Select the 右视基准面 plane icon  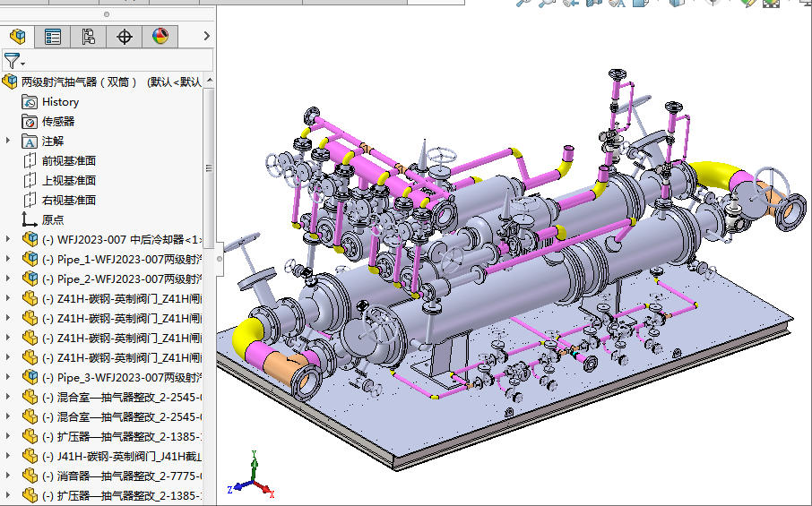pos(30,201)
